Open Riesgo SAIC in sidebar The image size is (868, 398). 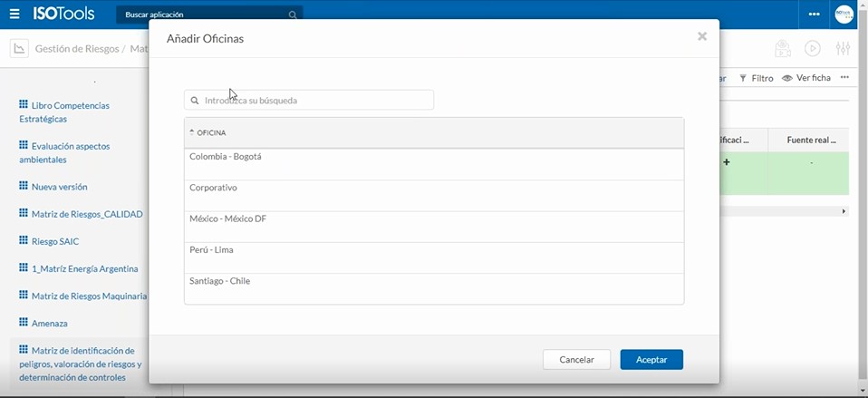54,241
